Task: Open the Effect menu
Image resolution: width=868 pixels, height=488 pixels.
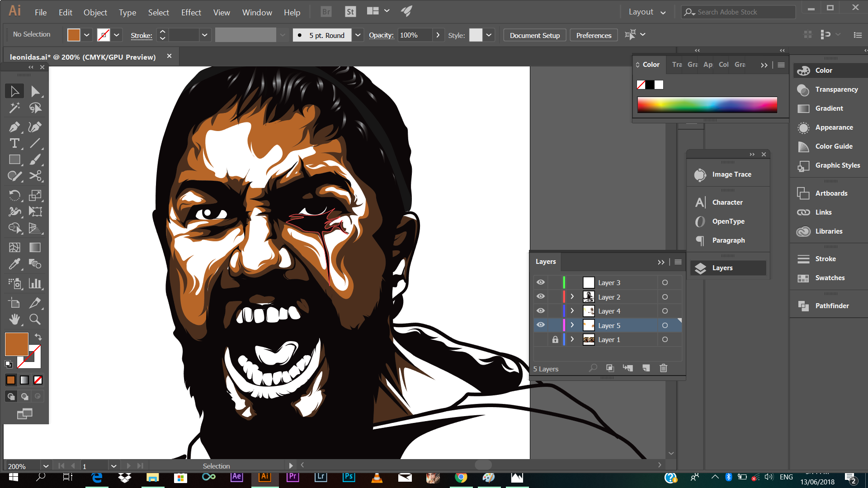Action: coord(191,13)
